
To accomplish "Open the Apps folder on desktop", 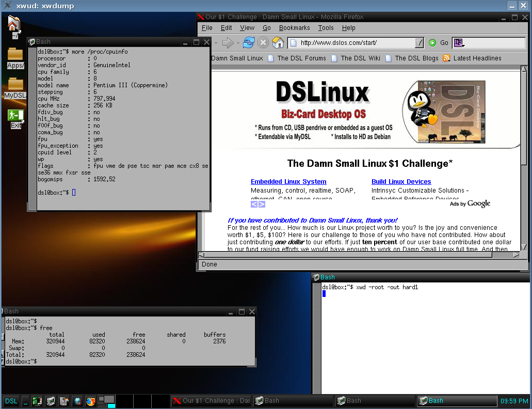I will pos(15,58).
